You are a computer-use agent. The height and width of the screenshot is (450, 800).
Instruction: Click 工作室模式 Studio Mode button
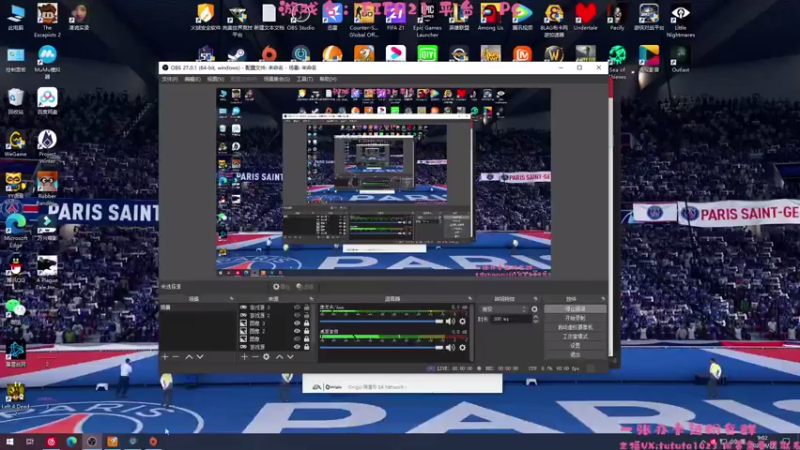click(575, 337)
